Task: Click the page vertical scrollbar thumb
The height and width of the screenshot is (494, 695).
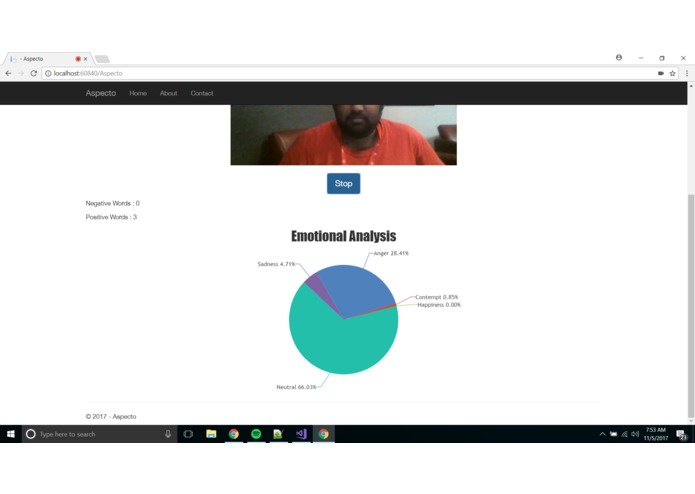Action: coord(691,306)
